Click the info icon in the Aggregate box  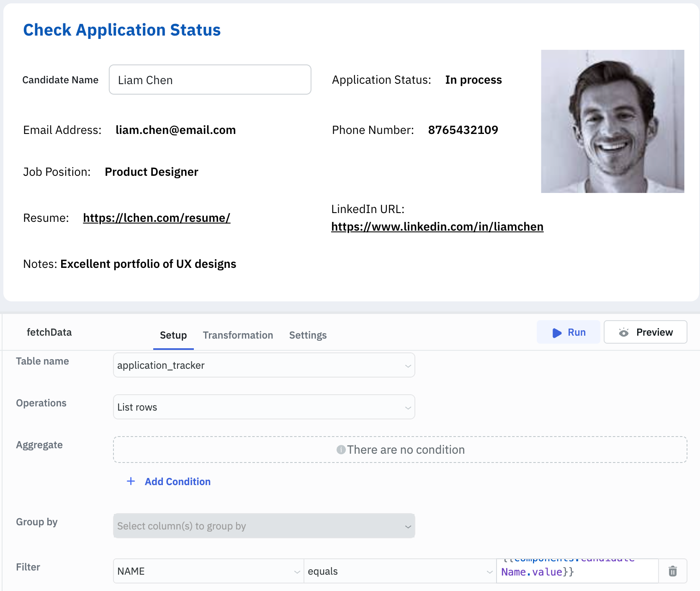(341, 450)
